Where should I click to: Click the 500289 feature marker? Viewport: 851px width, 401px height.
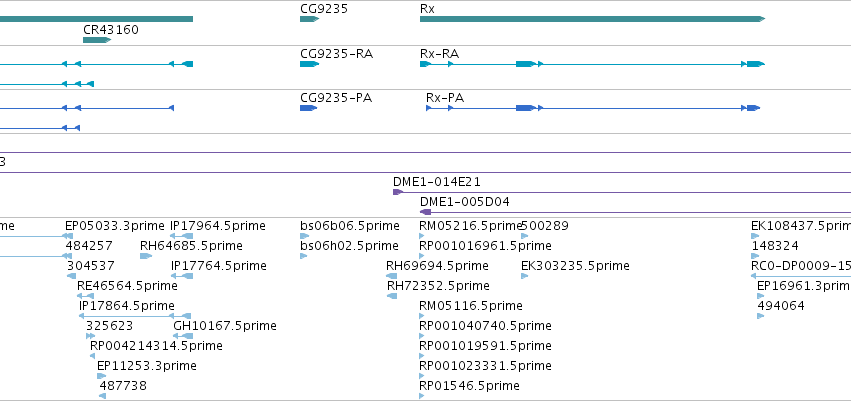[524, 236]
